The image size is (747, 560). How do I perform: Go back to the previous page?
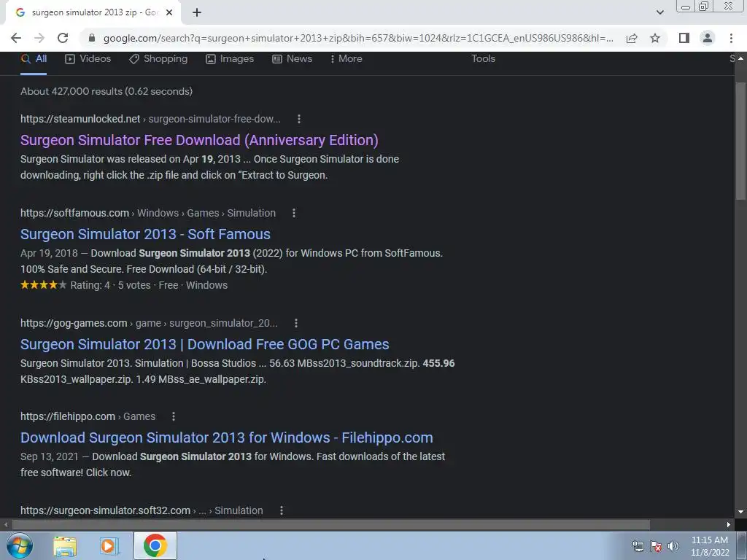16,38
